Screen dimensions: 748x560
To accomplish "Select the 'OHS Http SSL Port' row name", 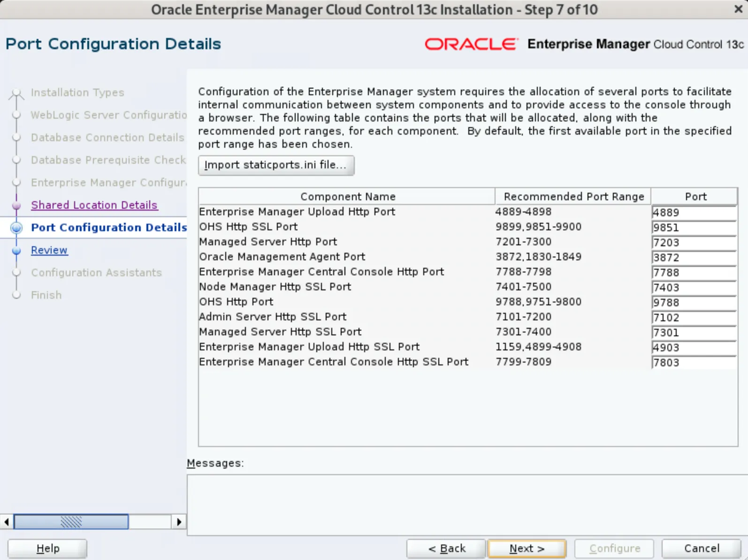I will click(248, 227).
